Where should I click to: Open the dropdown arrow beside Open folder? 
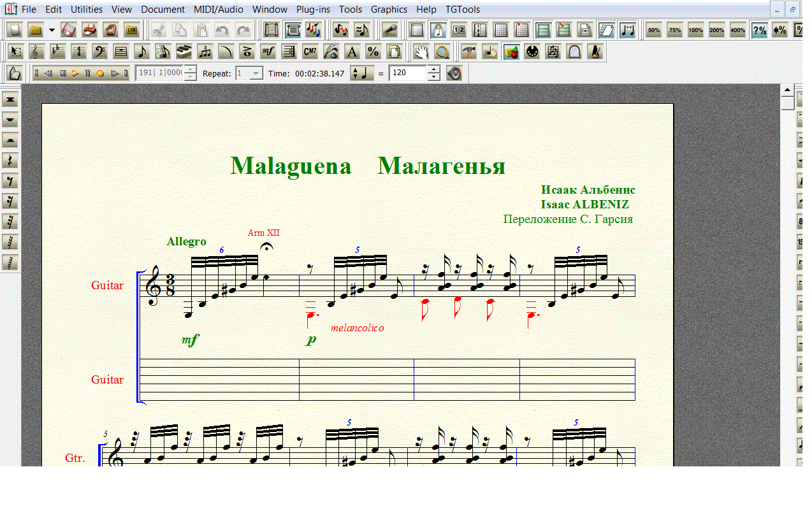point(52,30)
